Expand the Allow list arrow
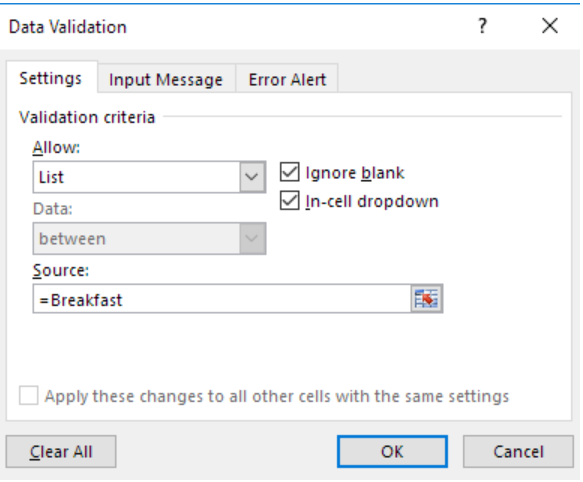The image size is (583, 482). tap(252, 177)
